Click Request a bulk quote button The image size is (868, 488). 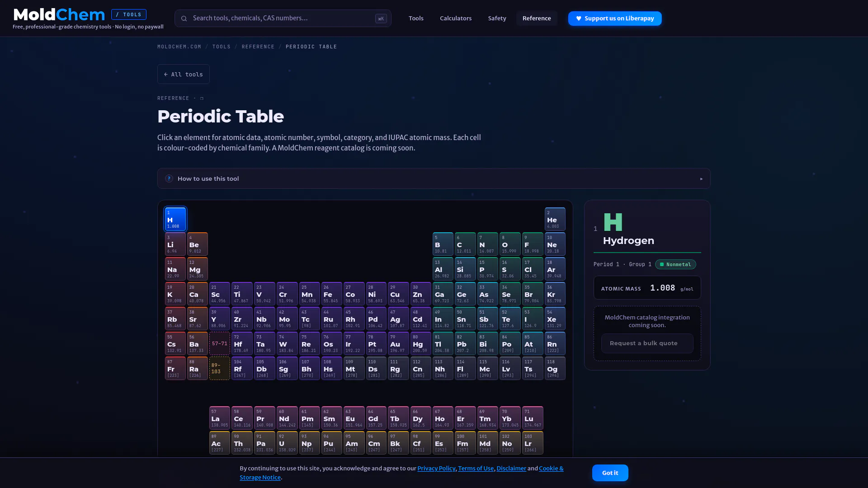[x=647, y=343]
